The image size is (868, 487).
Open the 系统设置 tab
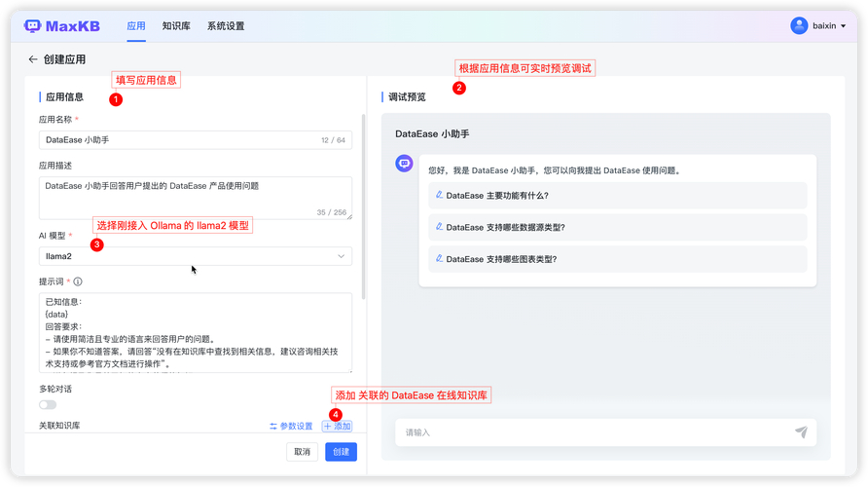pyautogui.click(x=226, y=26)
